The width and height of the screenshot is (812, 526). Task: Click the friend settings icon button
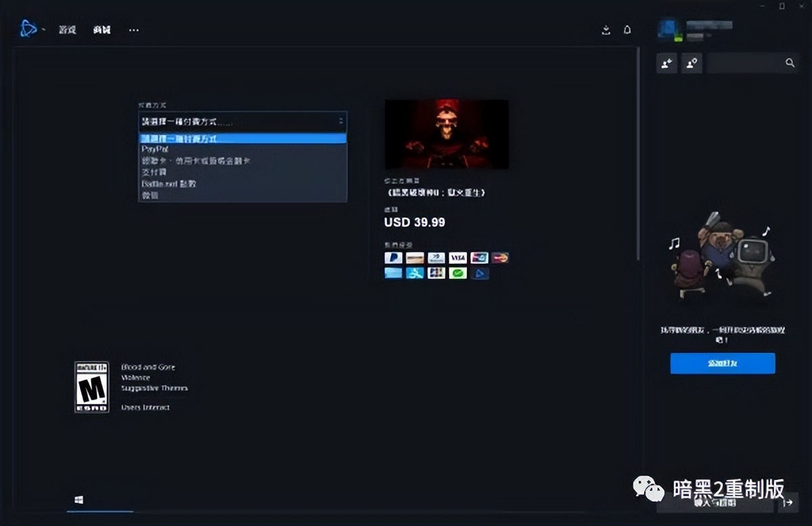click(x=692, y=63)
